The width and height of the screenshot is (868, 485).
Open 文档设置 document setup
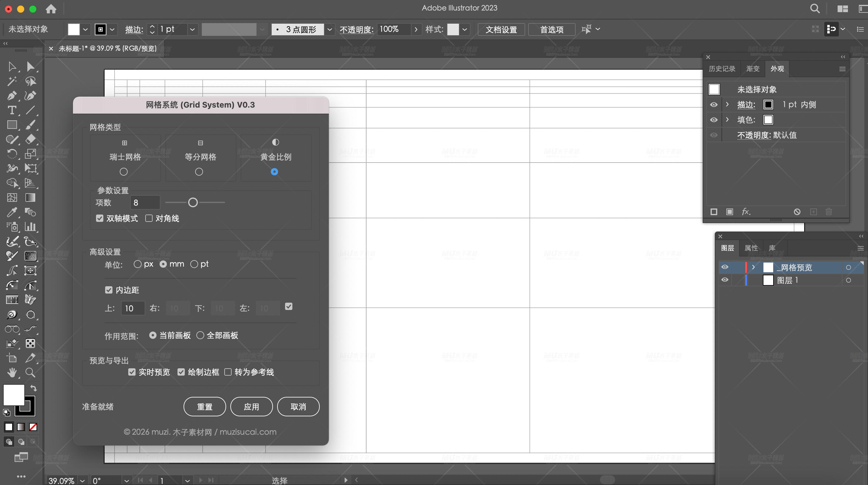coord(501,29)
